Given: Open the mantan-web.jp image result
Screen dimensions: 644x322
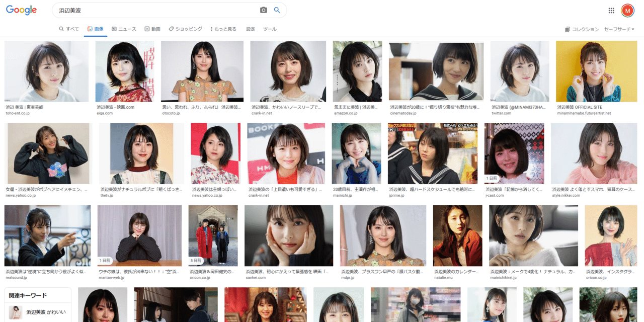Looking at the screenshot, I should pos(139,235).
